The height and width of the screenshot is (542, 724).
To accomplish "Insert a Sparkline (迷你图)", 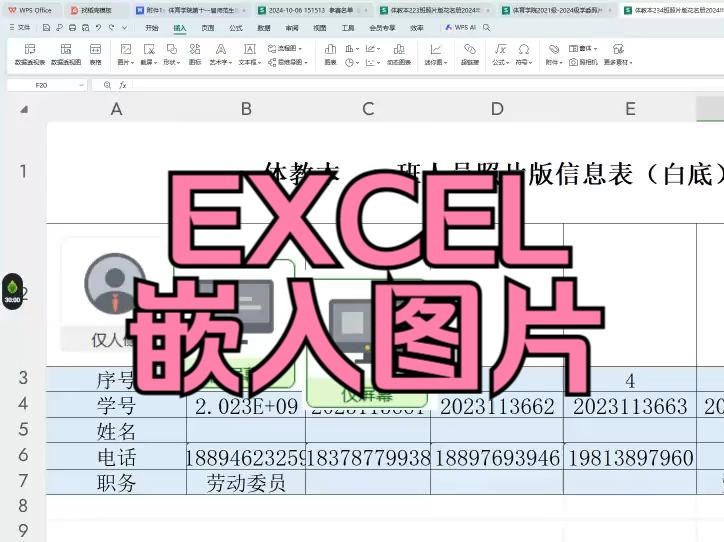I will point(436,54).
